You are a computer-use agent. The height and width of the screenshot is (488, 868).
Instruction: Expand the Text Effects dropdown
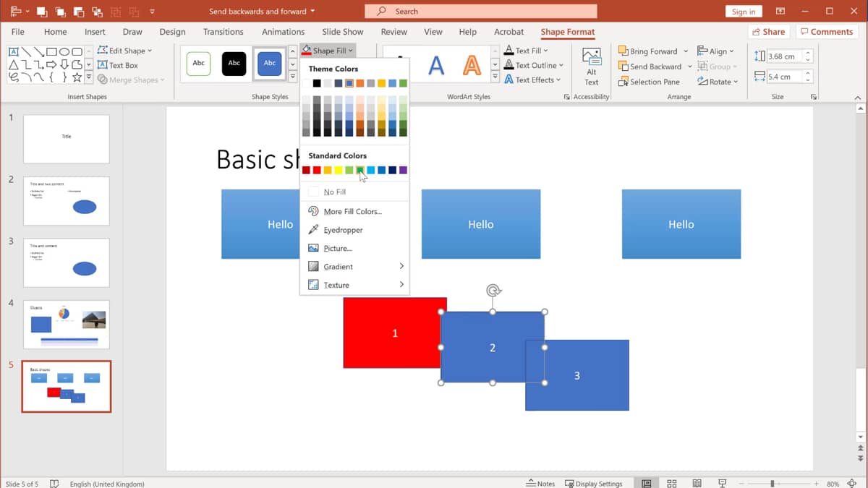point(558,80)
